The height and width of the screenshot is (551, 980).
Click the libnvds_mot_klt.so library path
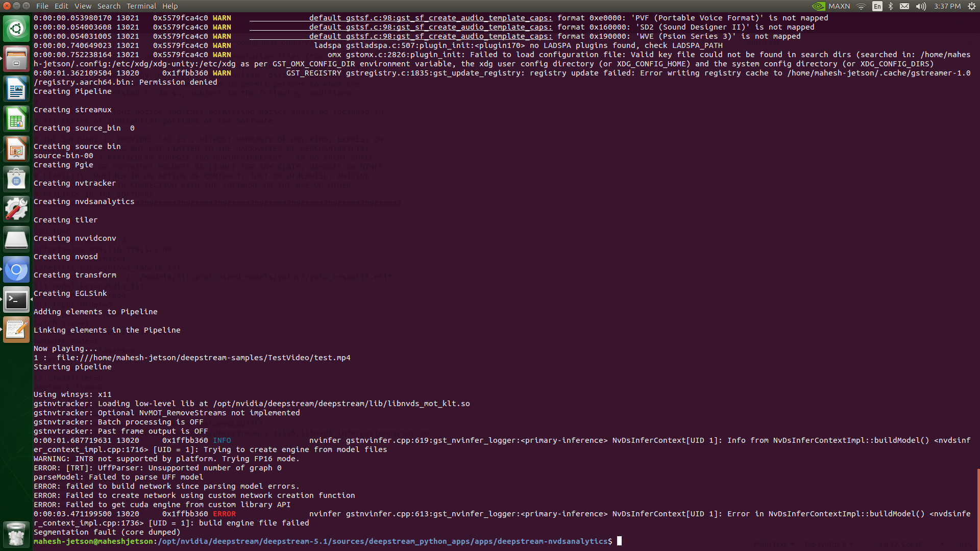click(x=341, y=404)
